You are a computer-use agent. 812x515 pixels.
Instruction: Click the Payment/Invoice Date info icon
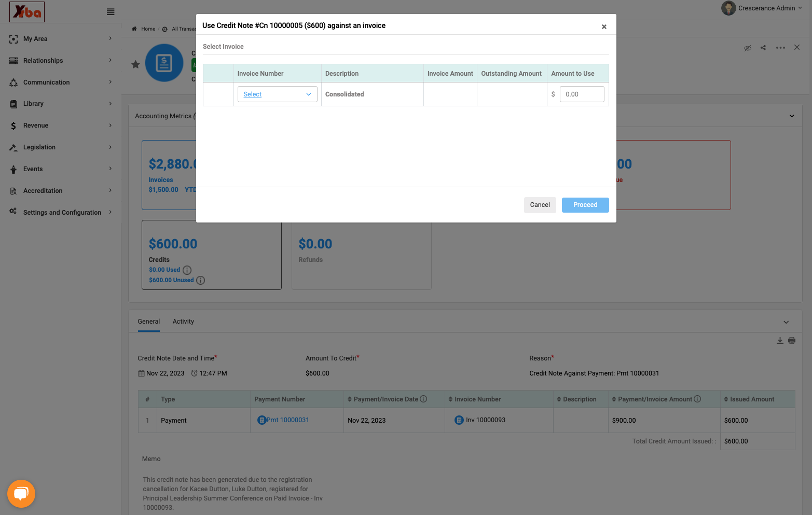tap(423, 399)
